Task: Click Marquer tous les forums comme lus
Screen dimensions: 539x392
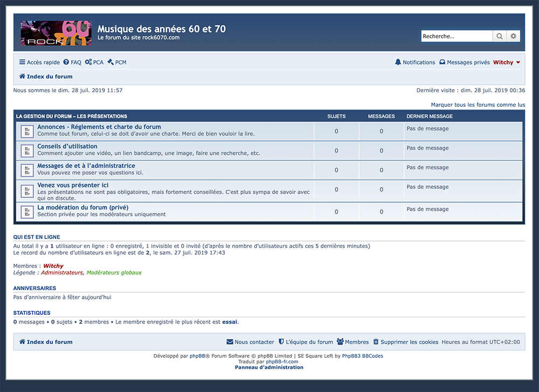Action: coord(478,105)
